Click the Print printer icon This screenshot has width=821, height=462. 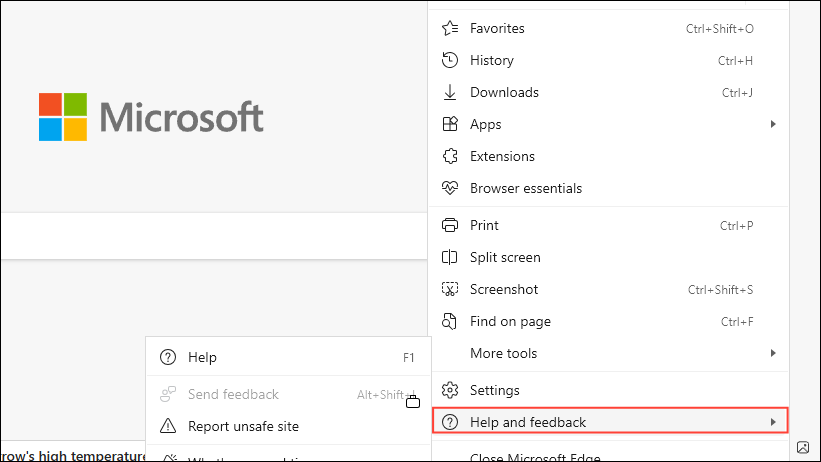(450, 226)
